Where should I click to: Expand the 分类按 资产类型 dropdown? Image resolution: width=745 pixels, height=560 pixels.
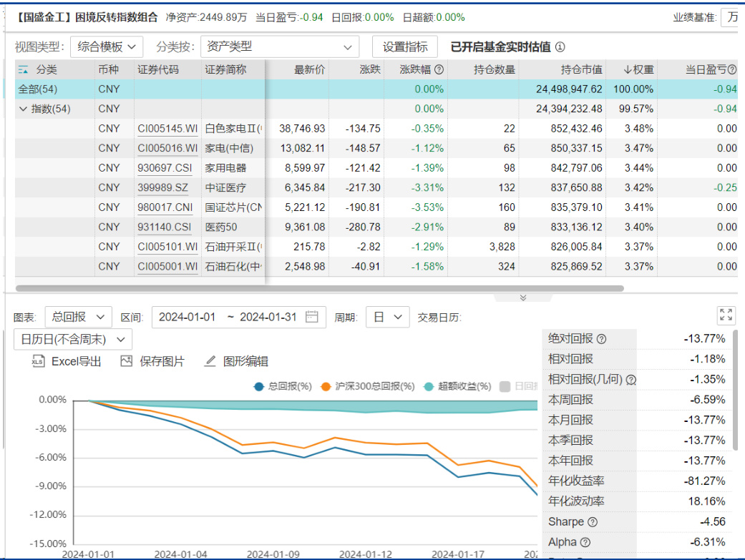279,47
